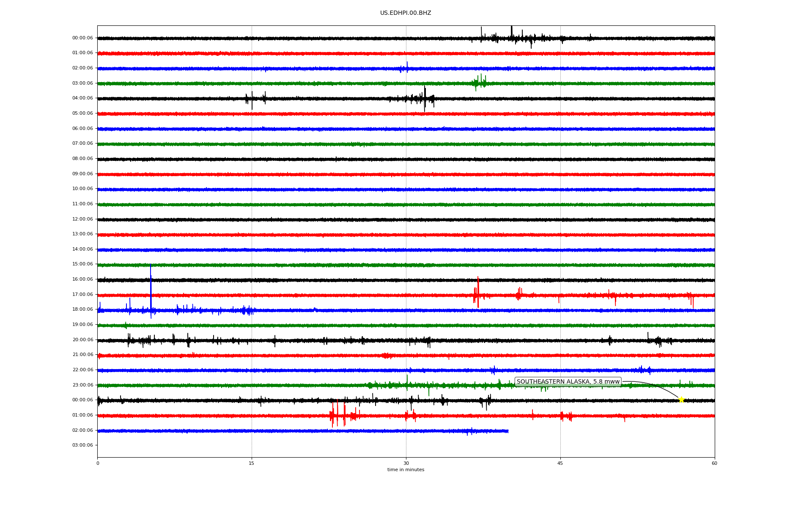Click the 30 tick on x-axis
Screen dimensions: 812x508
pos(406,463)
